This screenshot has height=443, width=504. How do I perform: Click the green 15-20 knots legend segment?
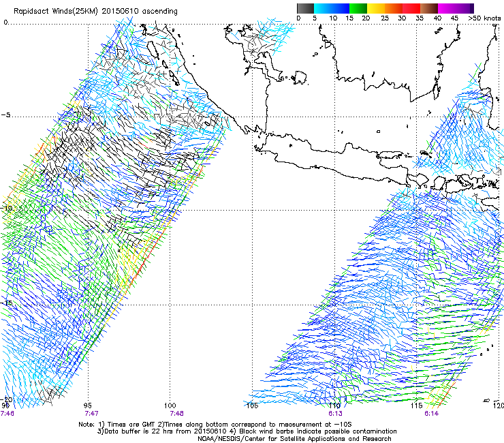[x=358, y=8]
